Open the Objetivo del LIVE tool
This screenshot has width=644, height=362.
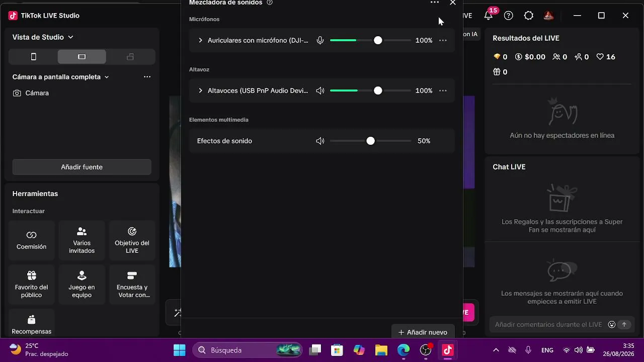coord(132,240)
